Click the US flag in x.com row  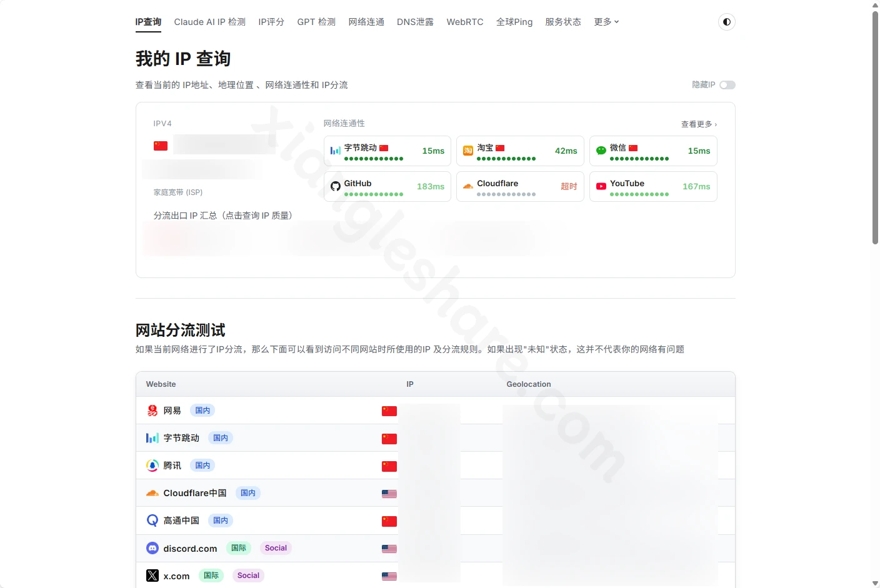pyautogui.click(x=389, y=576)
